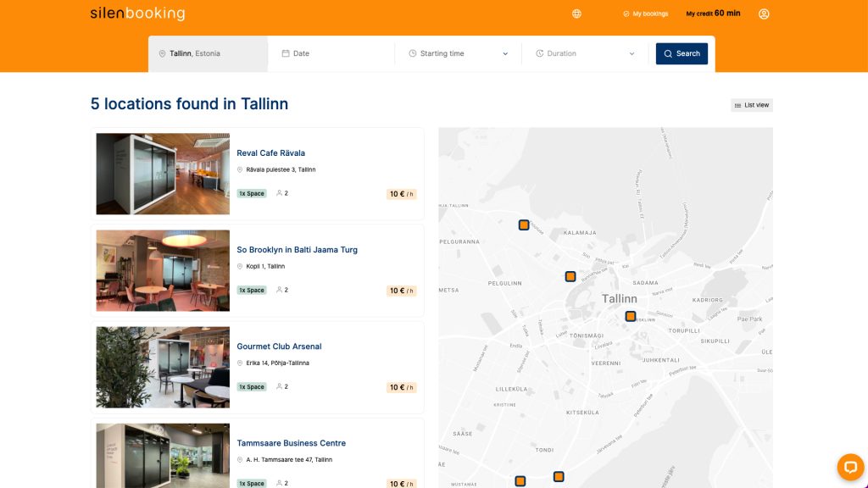
Task: Select the map marker near Kalamaja
Action: pyautogui.click(x=524, y=225)
